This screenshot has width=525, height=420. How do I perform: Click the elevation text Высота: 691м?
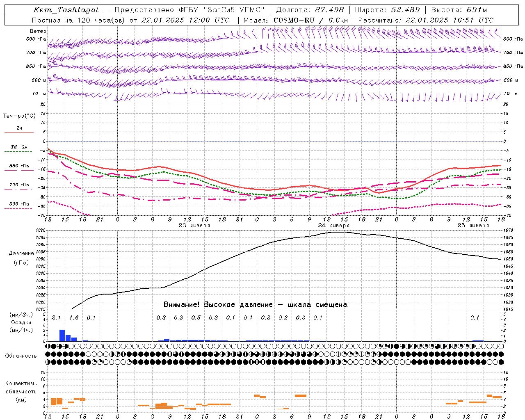459,10
